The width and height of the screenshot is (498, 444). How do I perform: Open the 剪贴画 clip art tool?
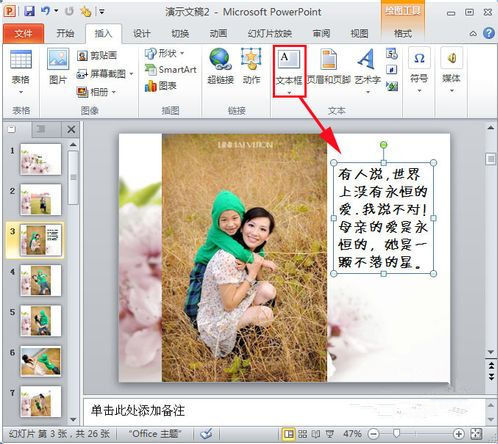(97, 55)
